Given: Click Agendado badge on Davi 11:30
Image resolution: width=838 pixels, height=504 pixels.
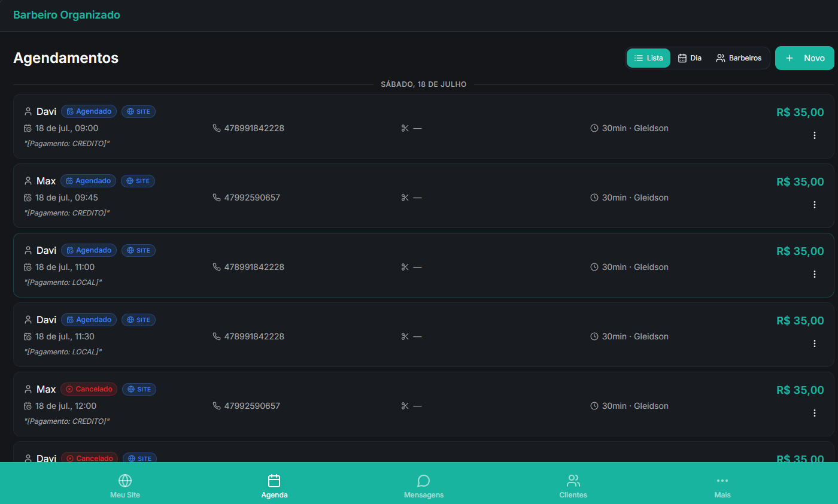Looking at the screenshot, I should [89, 320].
